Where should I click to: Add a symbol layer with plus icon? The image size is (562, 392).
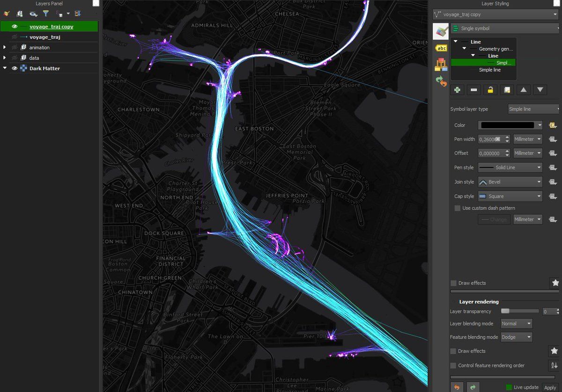[x=457, y=90]
